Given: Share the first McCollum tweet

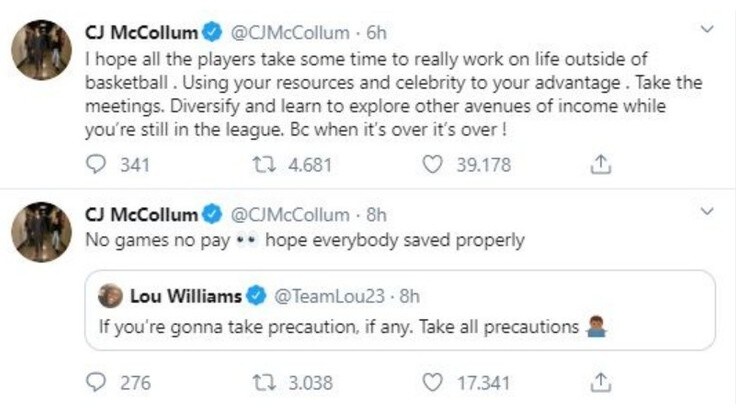Looking at the screenshot, I should tap(600, 164).
